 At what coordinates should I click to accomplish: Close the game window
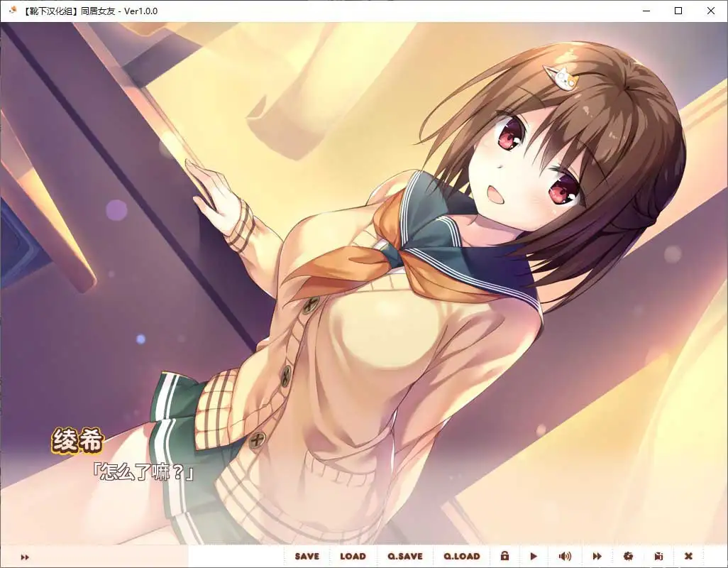(x=711, y=11)
